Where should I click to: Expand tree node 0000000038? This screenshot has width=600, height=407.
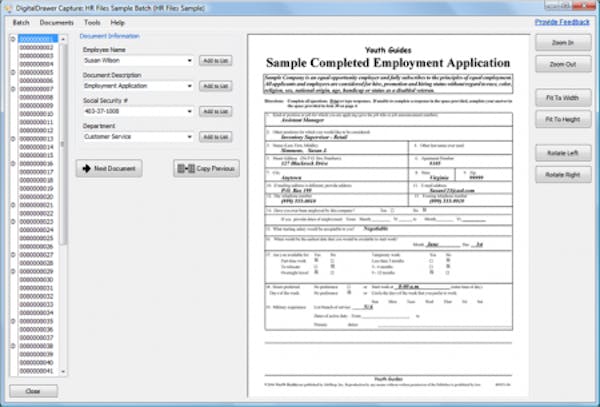pyautogui.click(x=13, y=346)
